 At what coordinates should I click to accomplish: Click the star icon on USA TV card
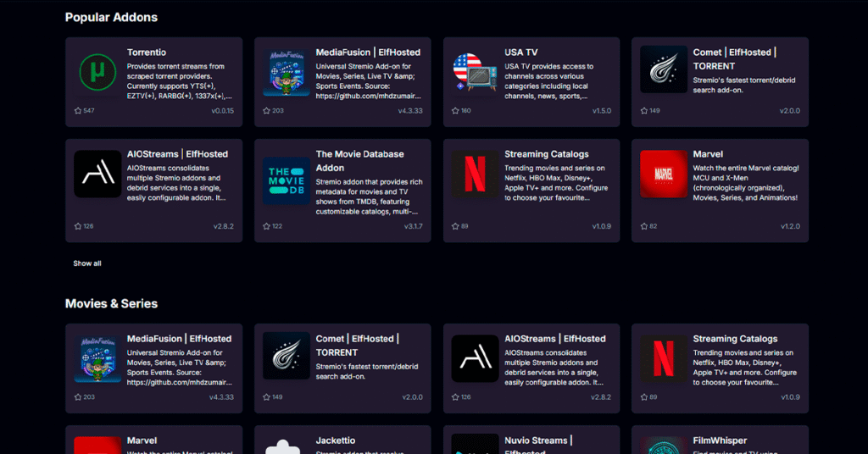tap(455, 111)
